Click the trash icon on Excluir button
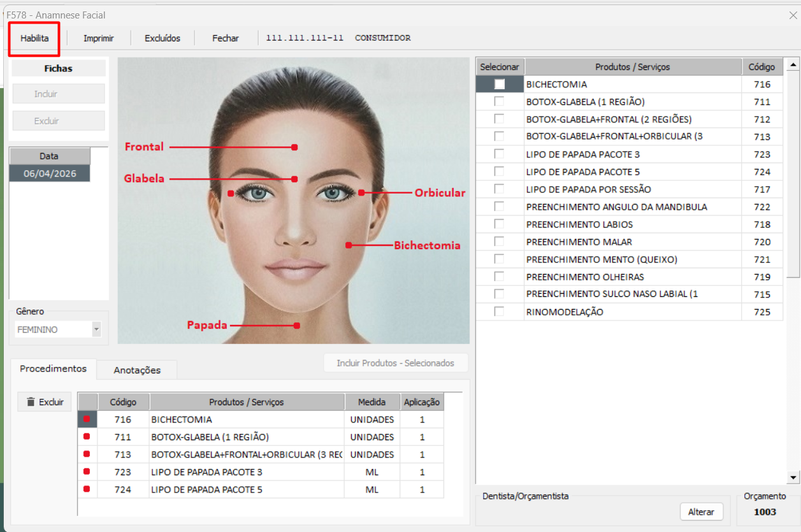Image resolution: width=801 pixels, height=532 pixels. (x=30, y=402)
